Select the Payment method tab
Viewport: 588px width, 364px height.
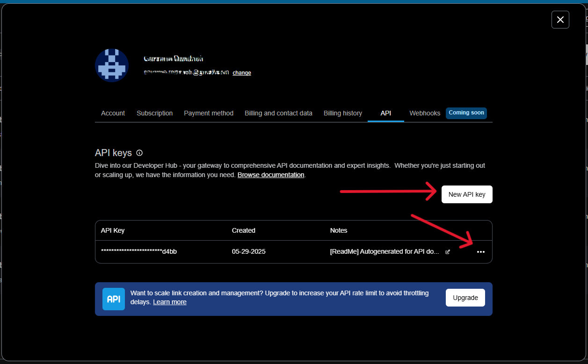coord(209,113)
